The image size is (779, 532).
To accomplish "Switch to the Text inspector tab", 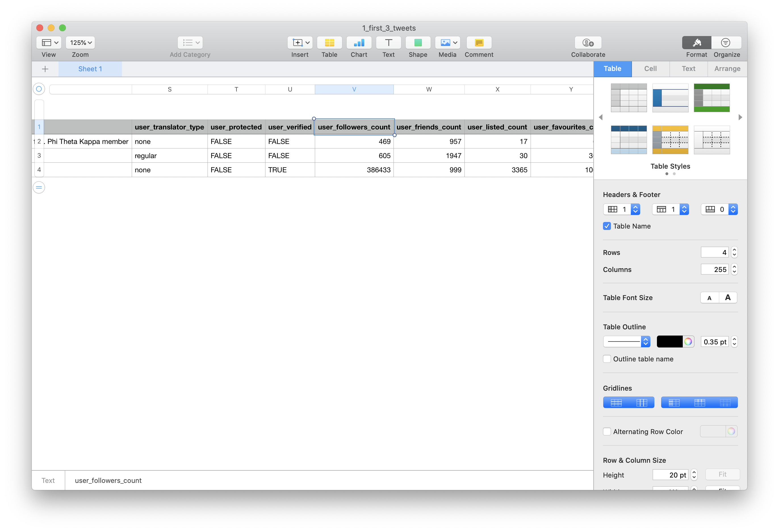I will pos(688,69).
